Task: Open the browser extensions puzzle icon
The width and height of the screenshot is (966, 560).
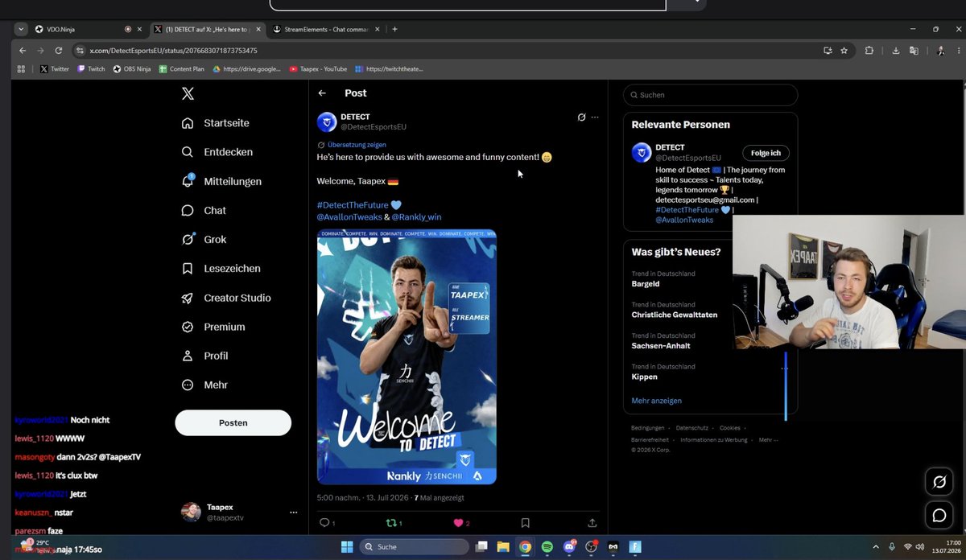Action: [869, 50]
